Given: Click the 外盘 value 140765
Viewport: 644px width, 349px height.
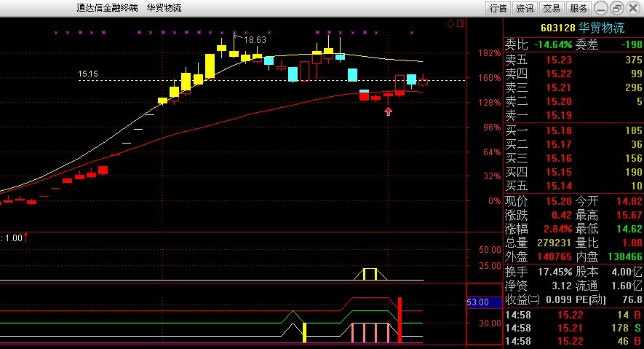Looking at the screenshot, I should (x=554, y=257).
